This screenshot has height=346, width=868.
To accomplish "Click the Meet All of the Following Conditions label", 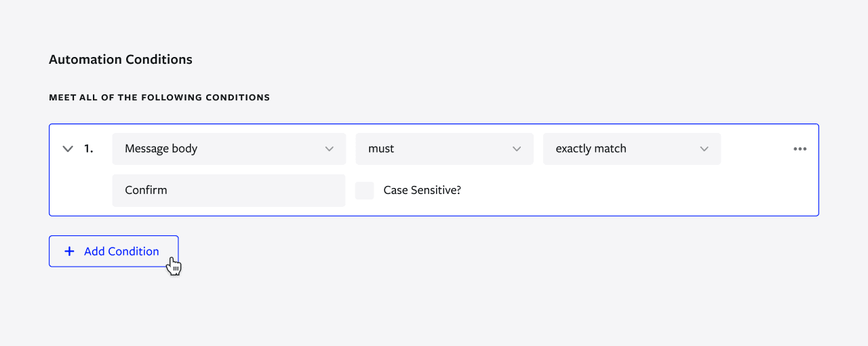I will (x=159, y=98).
